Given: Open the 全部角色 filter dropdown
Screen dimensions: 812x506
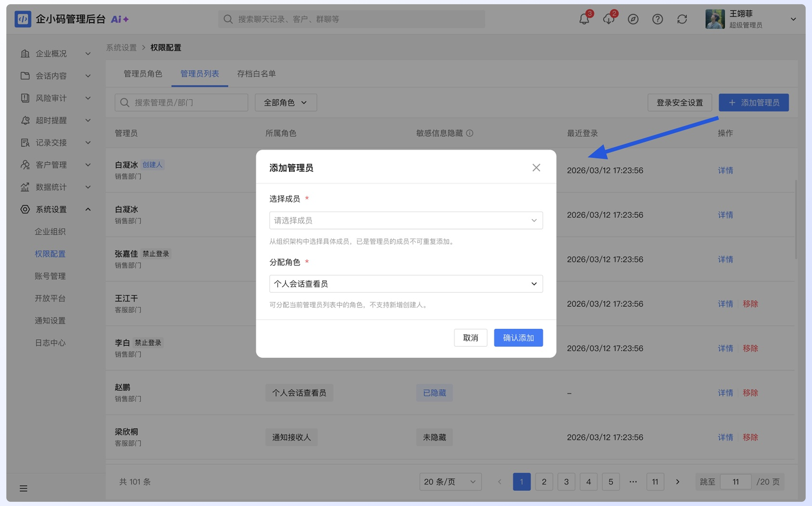Looking at the screenshot, I should coord(285,102).
